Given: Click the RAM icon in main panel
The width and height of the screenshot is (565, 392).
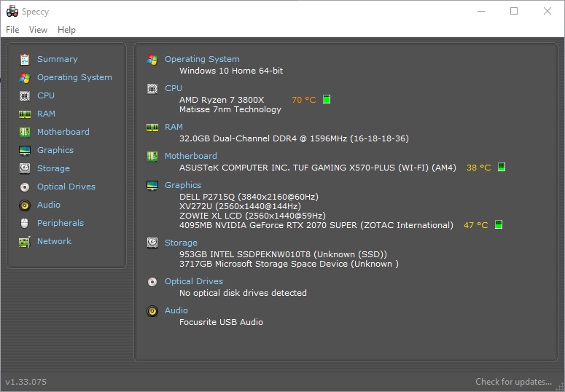Looking at the screenshot, I should [152, 128].
